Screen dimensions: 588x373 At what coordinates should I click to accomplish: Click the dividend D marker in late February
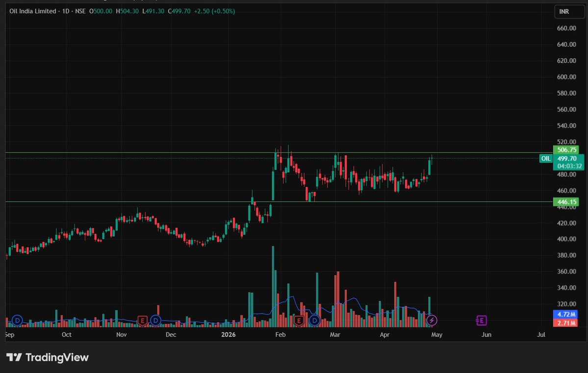click(x=314, y=320)
